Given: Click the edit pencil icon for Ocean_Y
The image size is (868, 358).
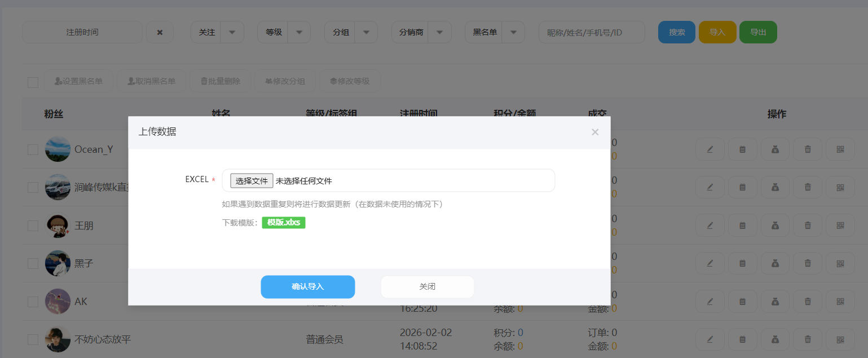Looking at the screenshot, I should click(x=710, y=149).
